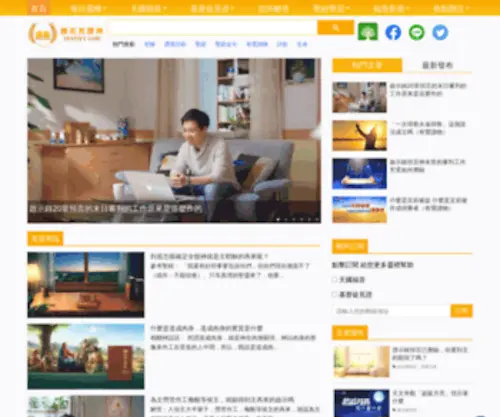Open the main banner of a man on a sofa
The image size is (500, 417).
pos(174,140)
